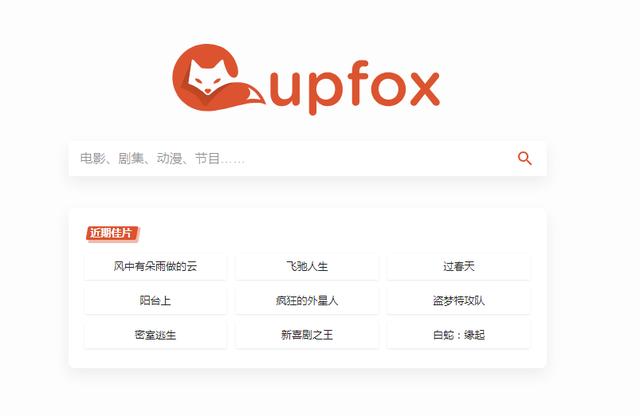Click the orange fox logo icon
640x416 pixels.
click(219, 78)
